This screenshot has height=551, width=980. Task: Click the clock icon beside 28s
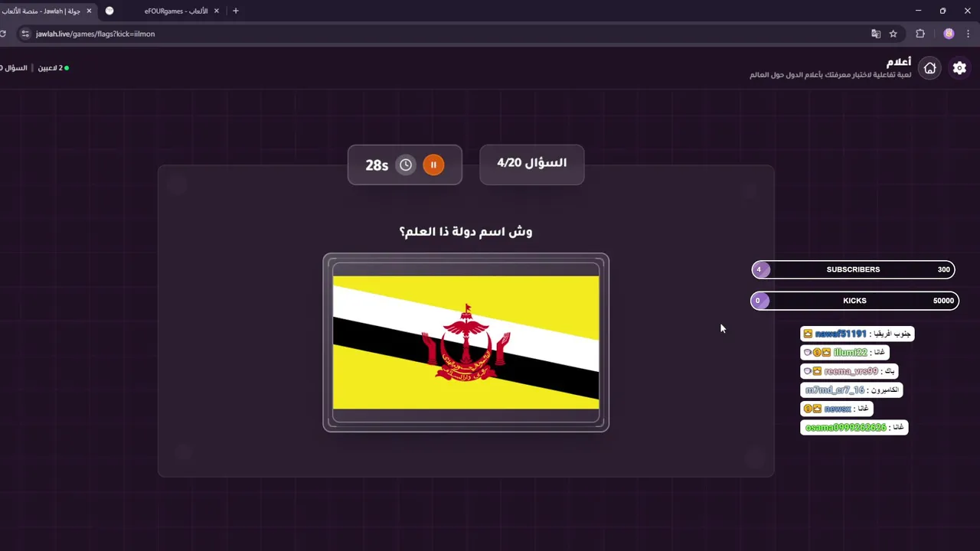click(406, 165)
